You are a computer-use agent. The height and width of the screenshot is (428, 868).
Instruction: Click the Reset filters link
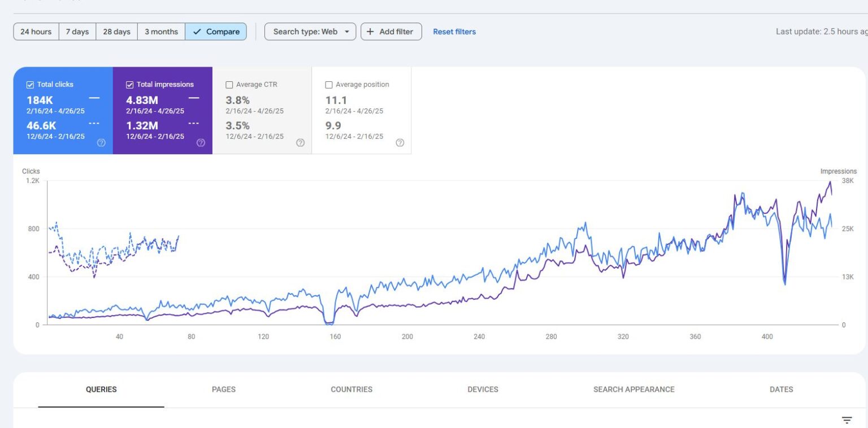click(454, 32)
